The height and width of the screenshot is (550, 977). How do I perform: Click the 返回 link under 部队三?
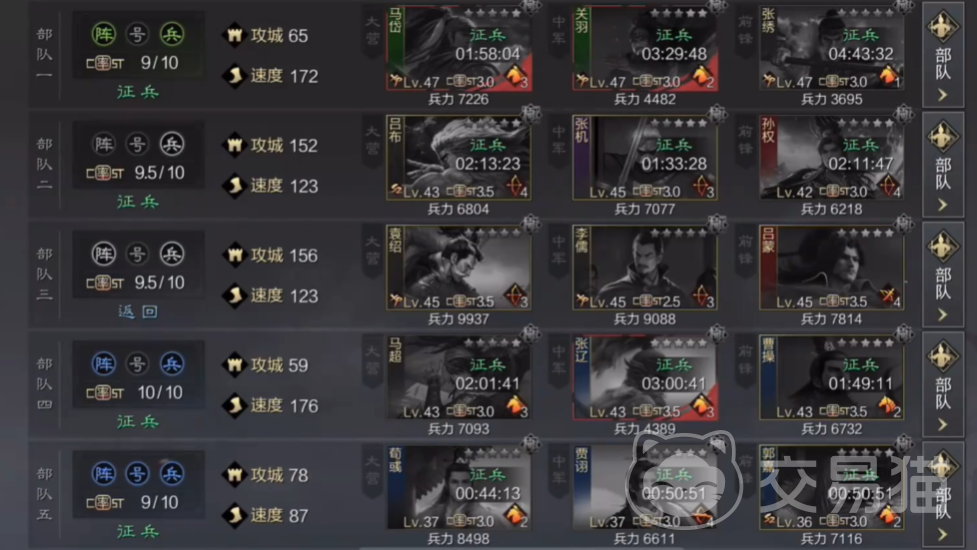click(x=138, y=311)
